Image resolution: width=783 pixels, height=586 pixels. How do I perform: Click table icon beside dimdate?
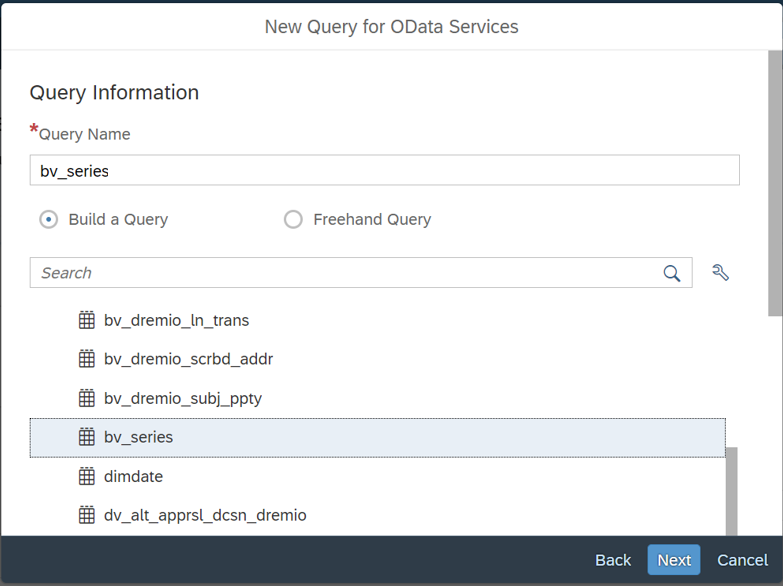click(87, 476)
